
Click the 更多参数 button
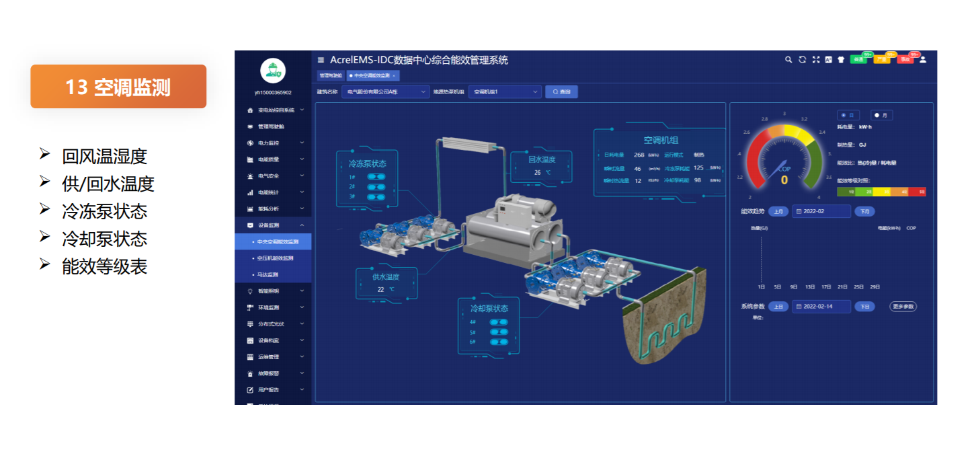(x=903, y=306)
